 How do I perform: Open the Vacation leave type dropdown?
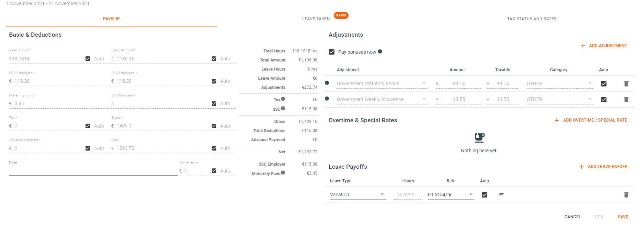pyautogui.click(x=358, y=195)
